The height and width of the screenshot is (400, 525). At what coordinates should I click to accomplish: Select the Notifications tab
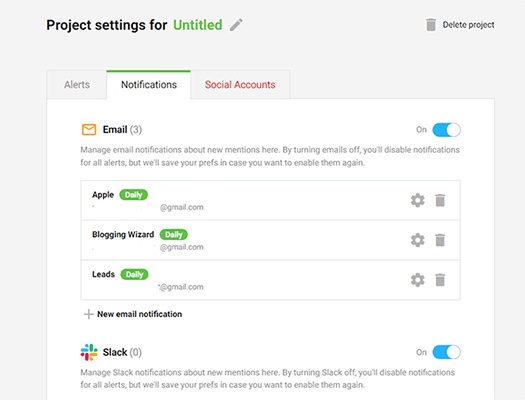(149, 85)
